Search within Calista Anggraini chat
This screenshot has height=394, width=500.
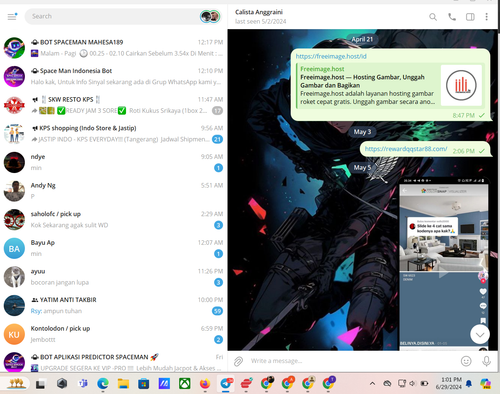click(x=433, y=17)
